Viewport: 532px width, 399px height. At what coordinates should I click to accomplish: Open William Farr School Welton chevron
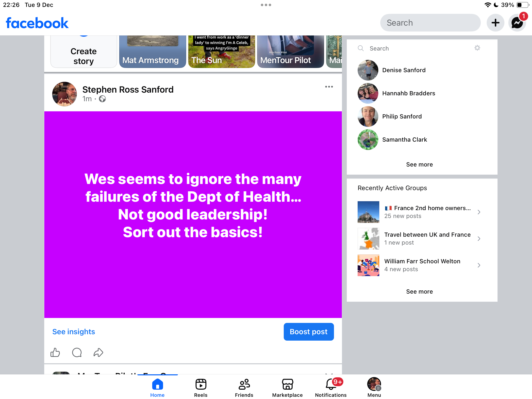479,265
